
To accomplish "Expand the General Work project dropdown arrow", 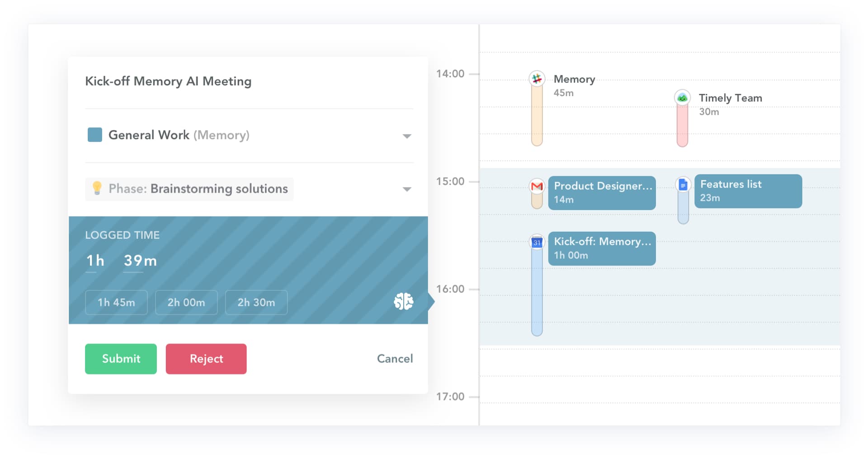I will point(407,136).
